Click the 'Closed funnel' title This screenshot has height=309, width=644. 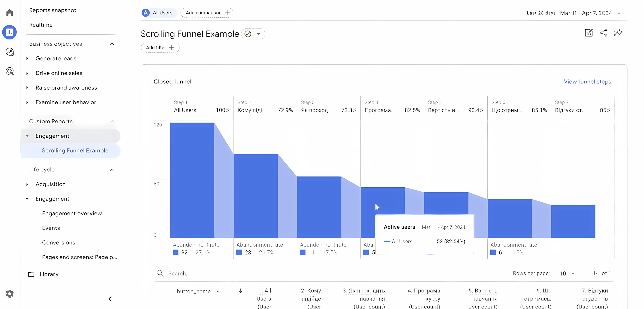click(173, 81)
